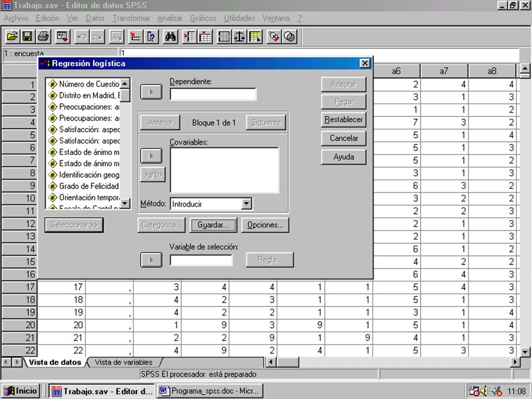
Task: Select variable Número de Cuestio in list
Action: (84, 84)
